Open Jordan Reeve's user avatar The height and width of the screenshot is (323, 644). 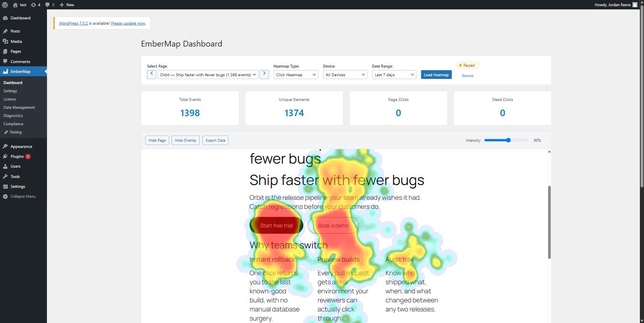click(635, 5)
